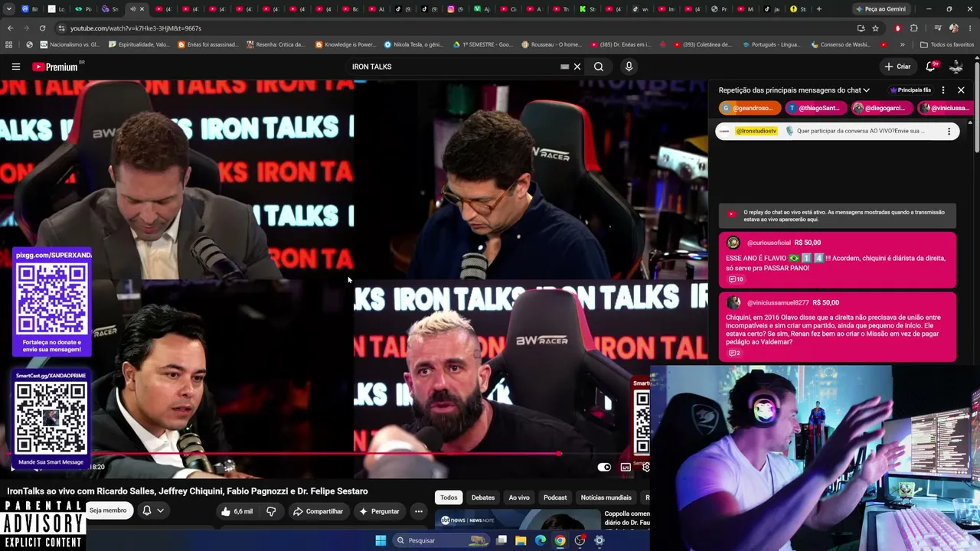Select the @thiagoSant super chat chip
Viewport: 980px width, 551px height.
tap(816, 108)
